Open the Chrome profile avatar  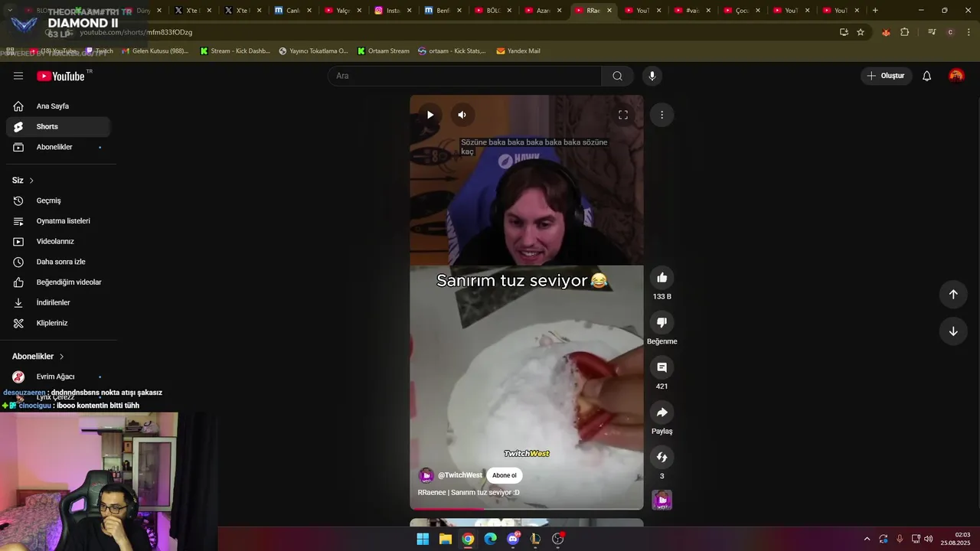pos(950,32)
